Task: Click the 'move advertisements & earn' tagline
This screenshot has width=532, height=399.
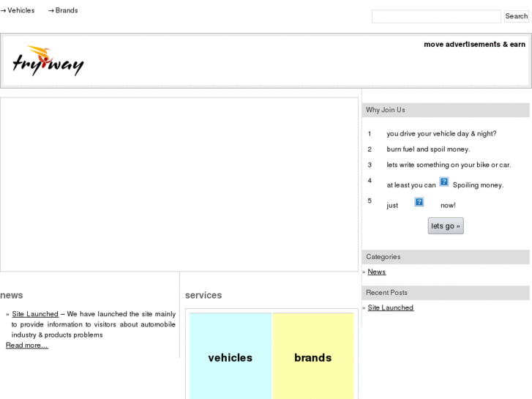Action: click(475, 45)
